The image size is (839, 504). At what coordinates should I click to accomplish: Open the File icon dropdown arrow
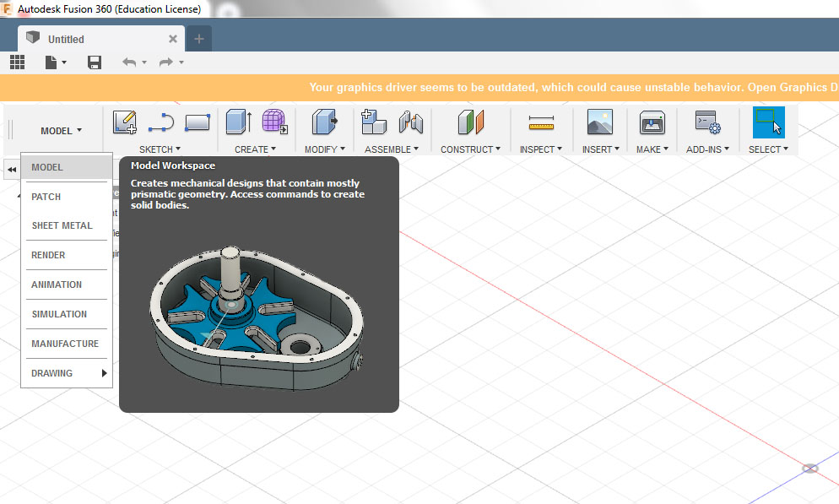pos(64,62)
